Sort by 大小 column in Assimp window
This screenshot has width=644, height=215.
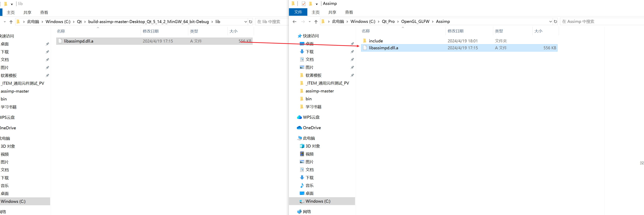click(x=538, y=31)
